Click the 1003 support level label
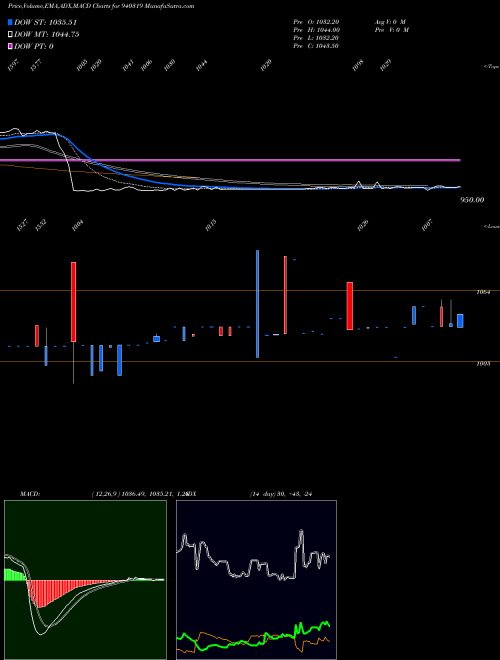 (483, 363)
